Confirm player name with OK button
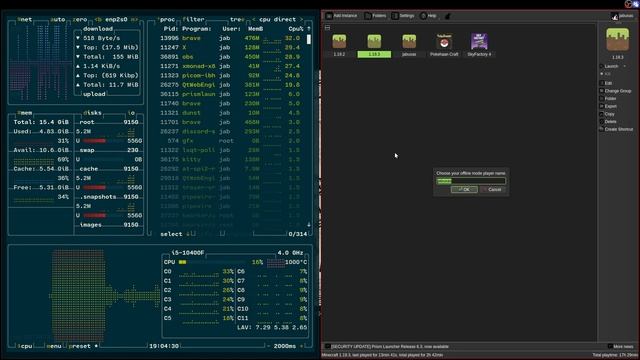 (464, 189)
